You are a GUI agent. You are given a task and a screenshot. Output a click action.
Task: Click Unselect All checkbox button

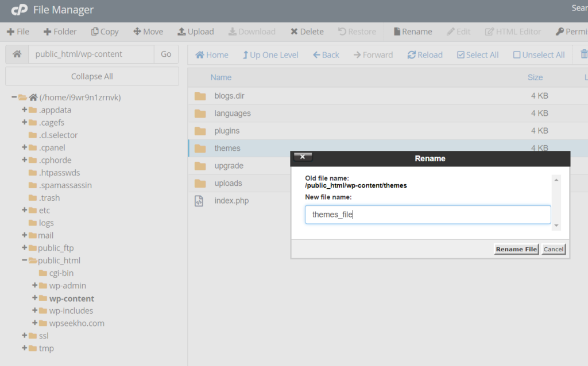point(517,55)
